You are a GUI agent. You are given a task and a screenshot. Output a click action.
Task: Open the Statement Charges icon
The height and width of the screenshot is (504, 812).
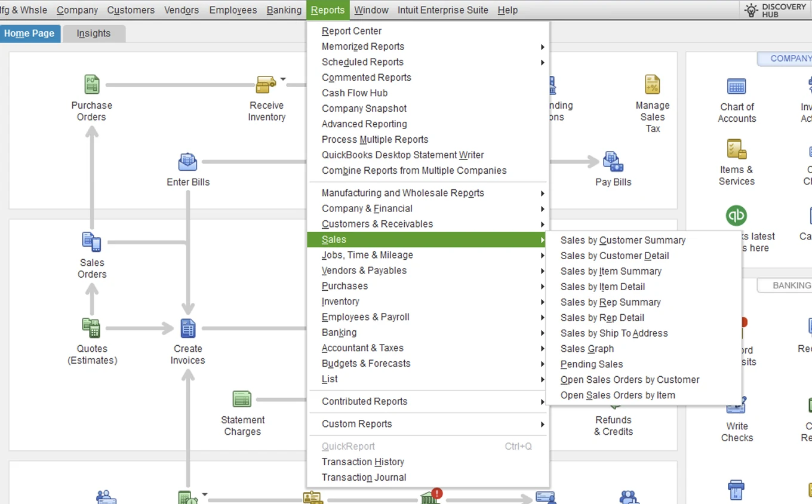[242, 399]
